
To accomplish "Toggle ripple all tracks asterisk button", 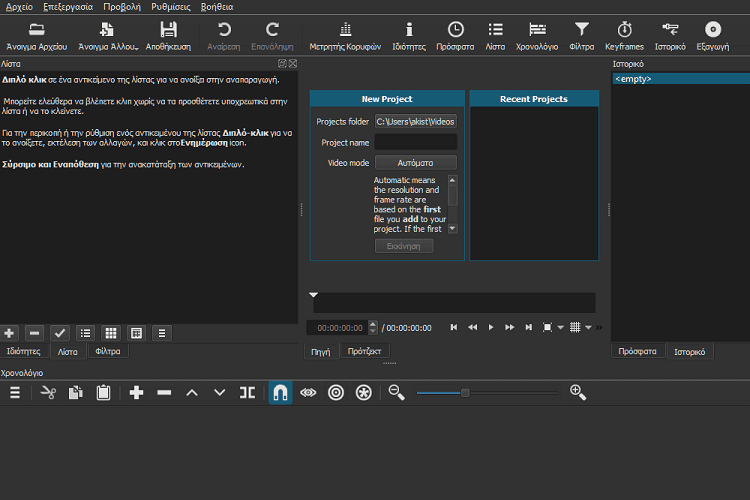I will click(363, 393).
